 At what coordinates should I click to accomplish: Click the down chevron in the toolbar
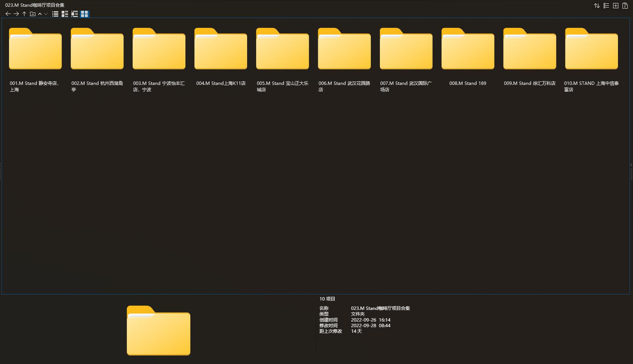[46, 14]
